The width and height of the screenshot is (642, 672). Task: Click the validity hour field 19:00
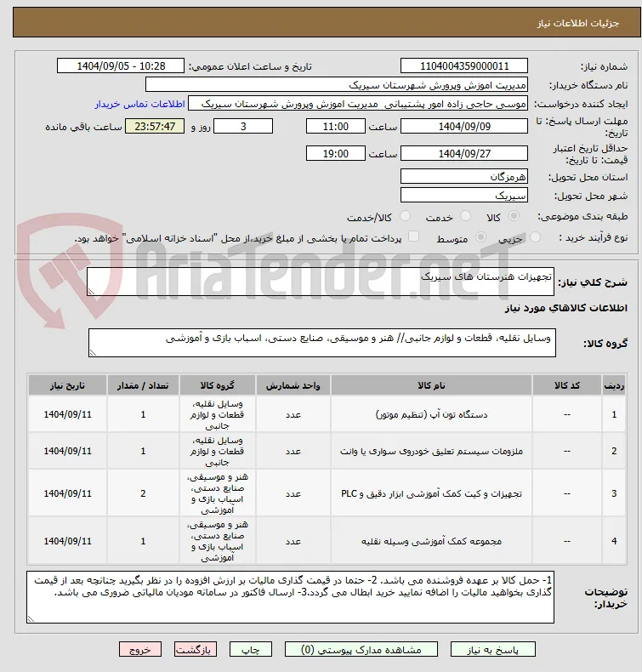335,153
